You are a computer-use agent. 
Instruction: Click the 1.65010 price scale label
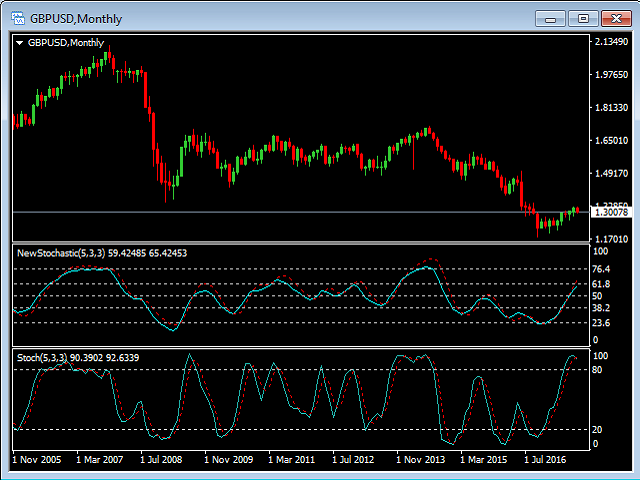[610, 141]
